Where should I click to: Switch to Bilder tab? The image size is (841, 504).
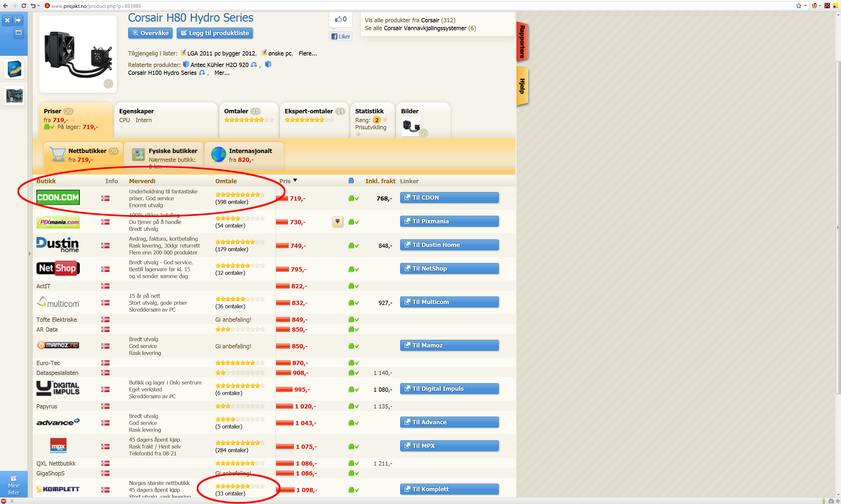pos(423,120)
